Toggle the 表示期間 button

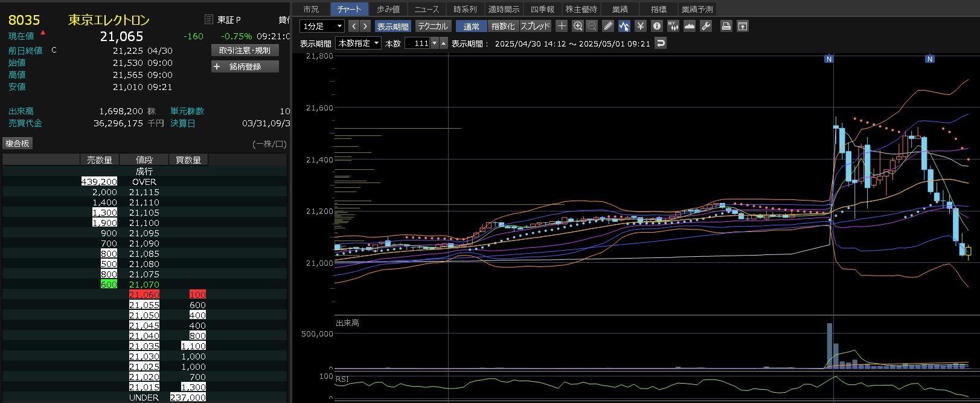[x=393, y=27]
